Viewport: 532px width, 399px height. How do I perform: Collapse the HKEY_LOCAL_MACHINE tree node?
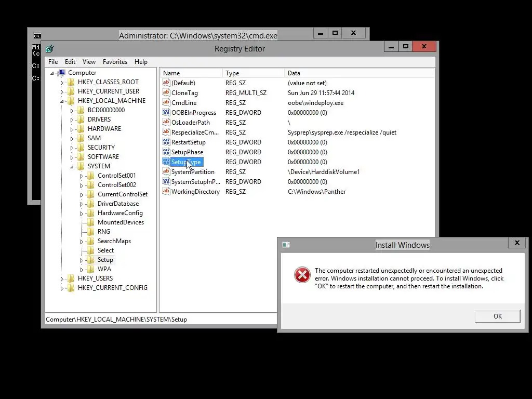tap(62, 101)
